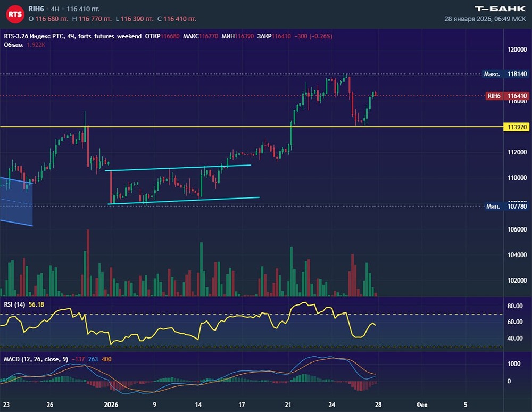The height and width of the screenshot is (412, 532).
Task: Click the Мин. 107780 price label
Action: coord(506,207)
